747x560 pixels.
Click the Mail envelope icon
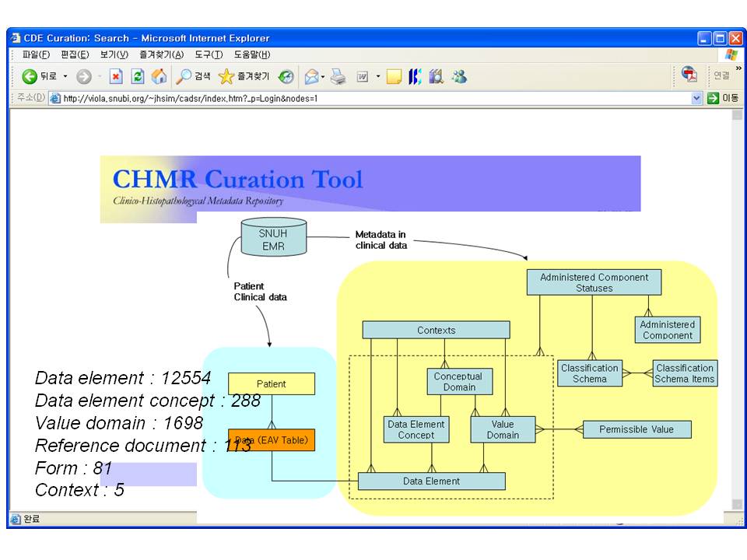pyautogui.click(x=311, y=76)
